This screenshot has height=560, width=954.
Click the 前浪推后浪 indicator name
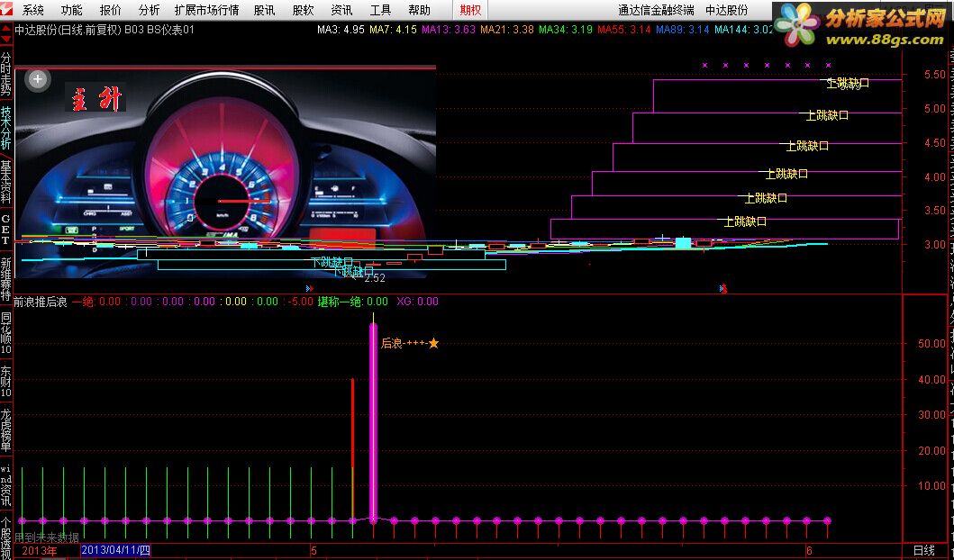[41, 302]
